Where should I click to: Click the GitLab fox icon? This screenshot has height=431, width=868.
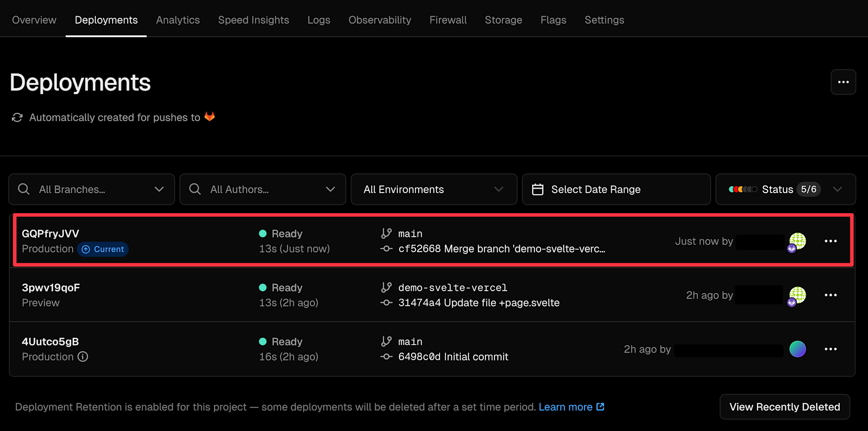click(x=210, y=117)
